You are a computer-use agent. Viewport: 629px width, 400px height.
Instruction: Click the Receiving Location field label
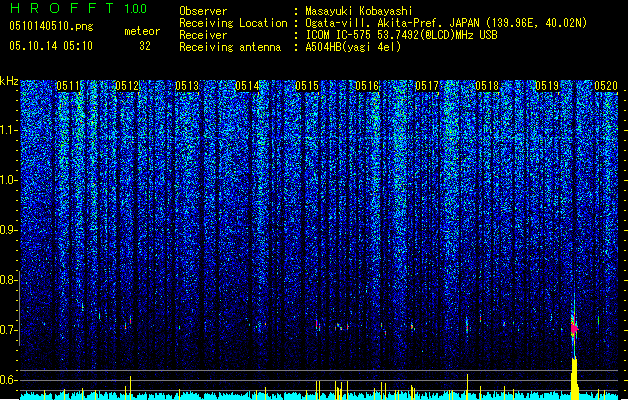click(233, 23)
